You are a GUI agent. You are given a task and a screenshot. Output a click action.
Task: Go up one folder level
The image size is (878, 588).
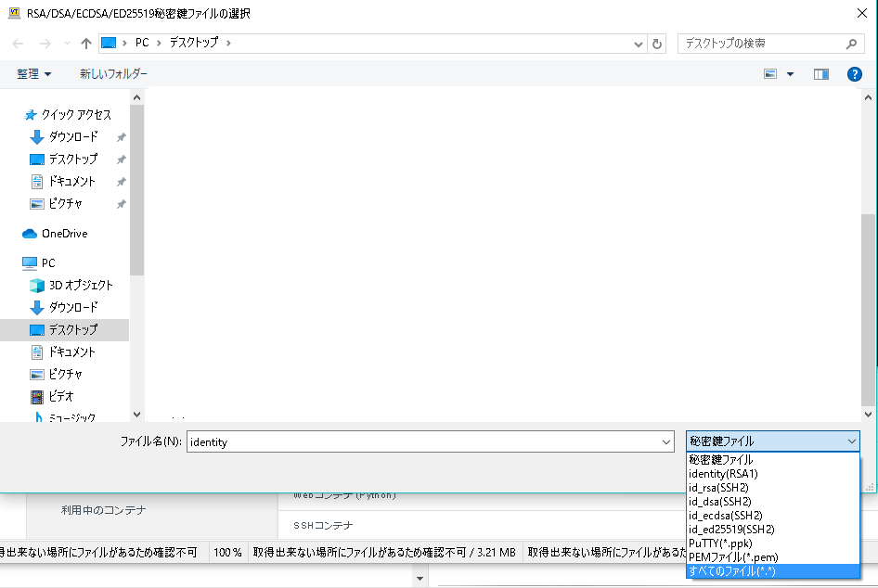point(85,44)
